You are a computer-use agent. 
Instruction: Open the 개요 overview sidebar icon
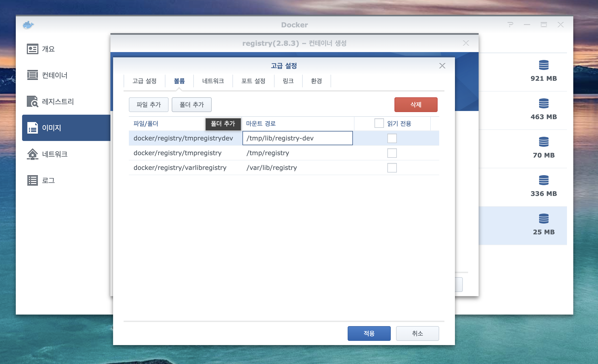[x=33, y=49]
